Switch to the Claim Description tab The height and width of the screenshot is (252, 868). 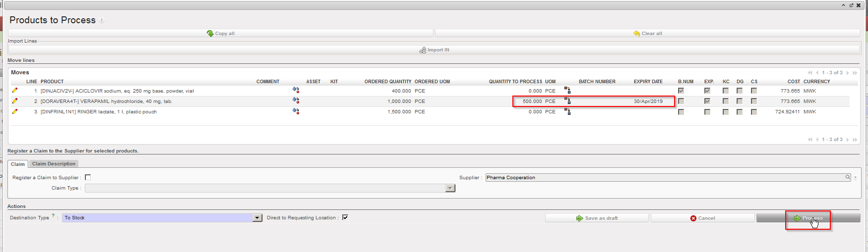point(54,164)
